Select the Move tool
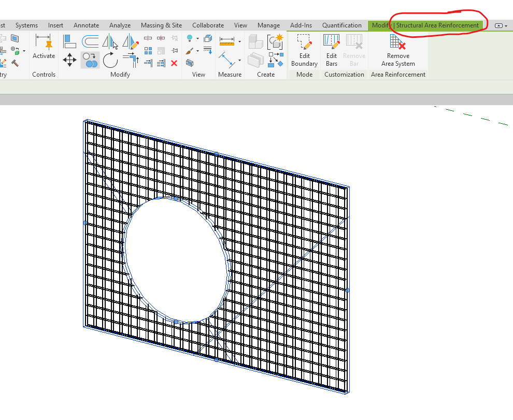The image size is (513, 420). pos(70,60)
